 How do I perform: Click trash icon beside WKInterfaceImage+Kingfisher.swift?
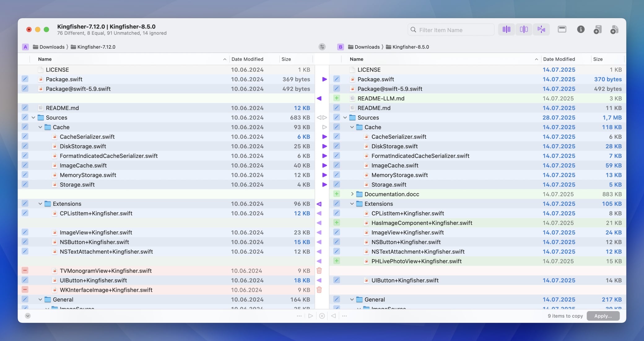click(x=319, y=290)
